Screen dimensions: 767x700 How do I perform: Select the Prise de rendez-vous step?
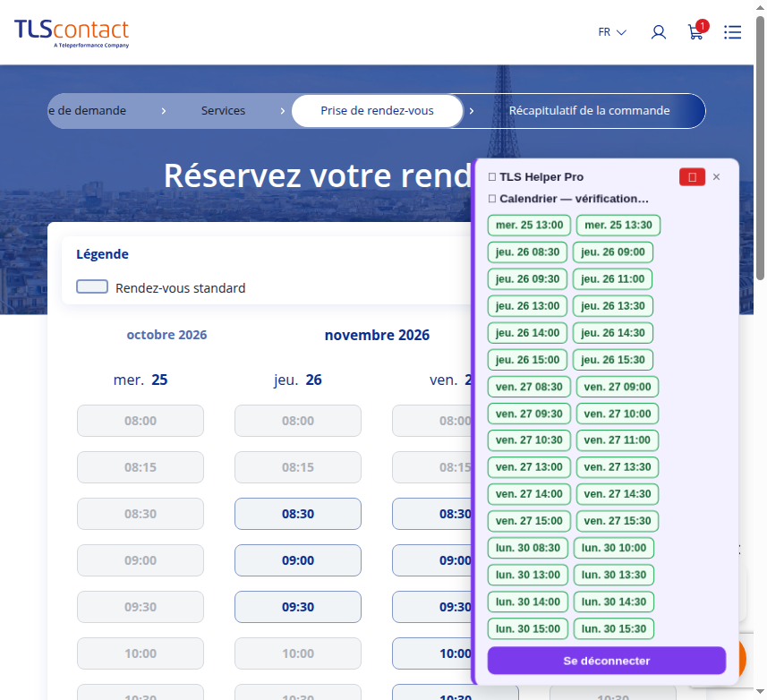[377, 111]
